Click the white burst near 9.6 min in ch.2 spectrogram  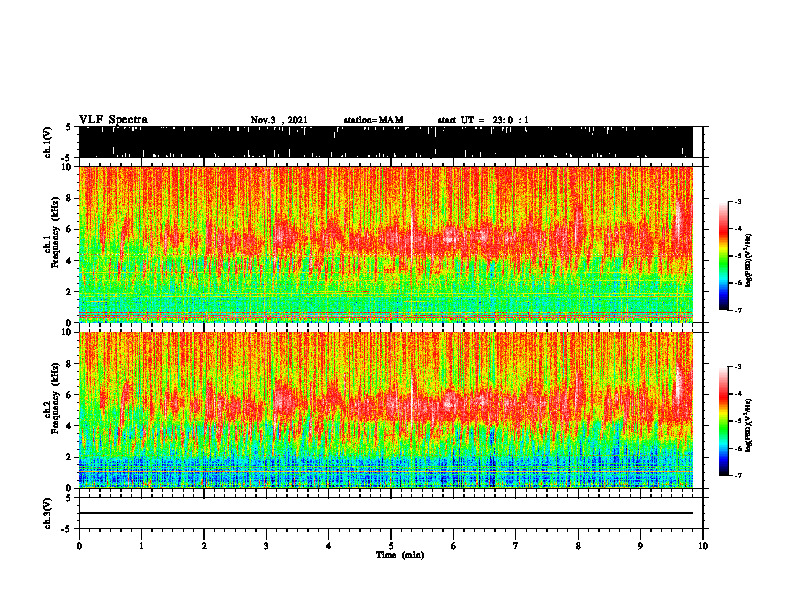point(678,385)
